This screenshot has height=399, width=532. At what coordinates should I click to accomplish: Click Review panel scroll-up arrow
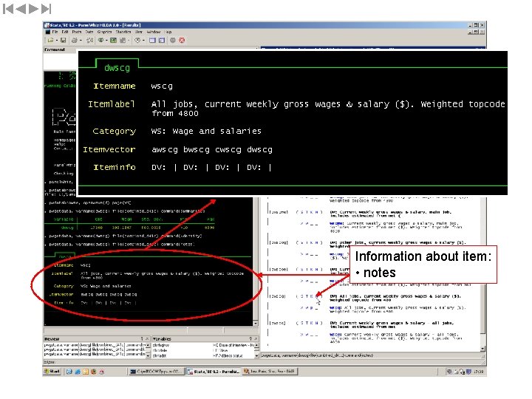(x=148, y=345)
